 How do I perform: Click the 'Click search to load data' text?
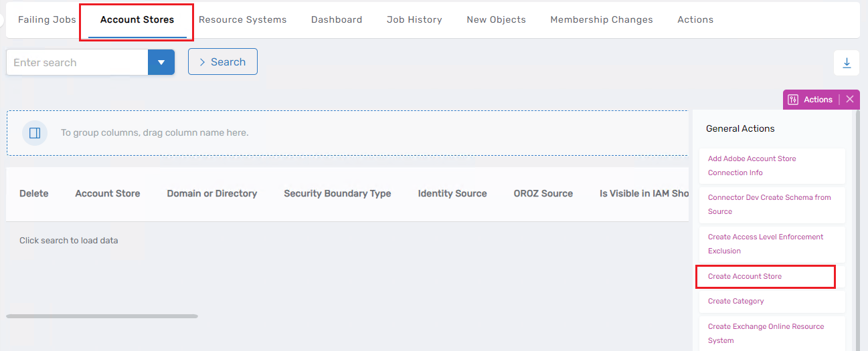[69, 240]
